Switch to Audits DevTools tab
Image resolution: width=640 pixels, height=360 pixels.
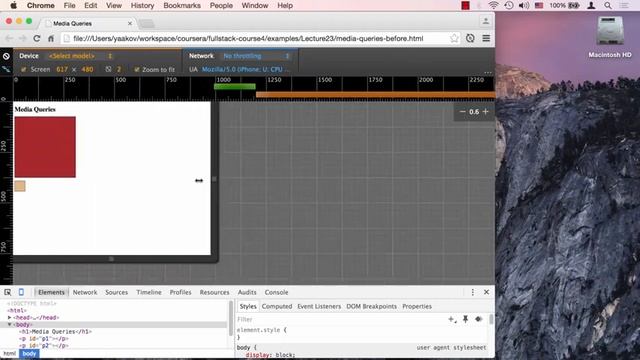pyautogui.click(x=247, y=292)
